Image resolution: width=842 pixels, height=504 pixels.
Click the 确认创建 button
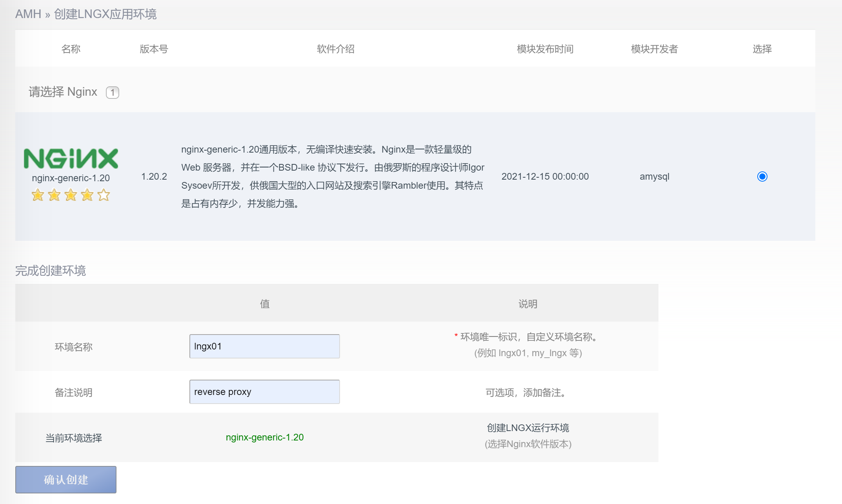pyautogui.click(x=66, y=479)
